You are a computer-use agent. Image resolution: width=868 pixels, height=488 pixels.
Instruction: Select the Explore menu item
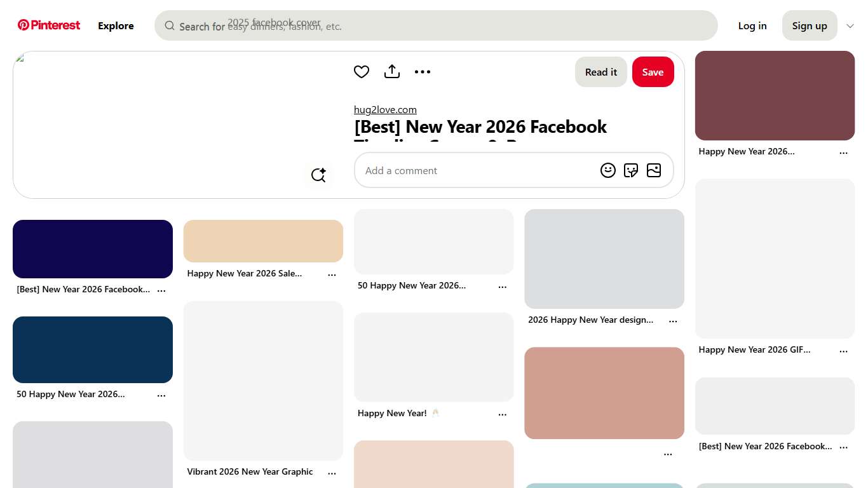(116, 26)
